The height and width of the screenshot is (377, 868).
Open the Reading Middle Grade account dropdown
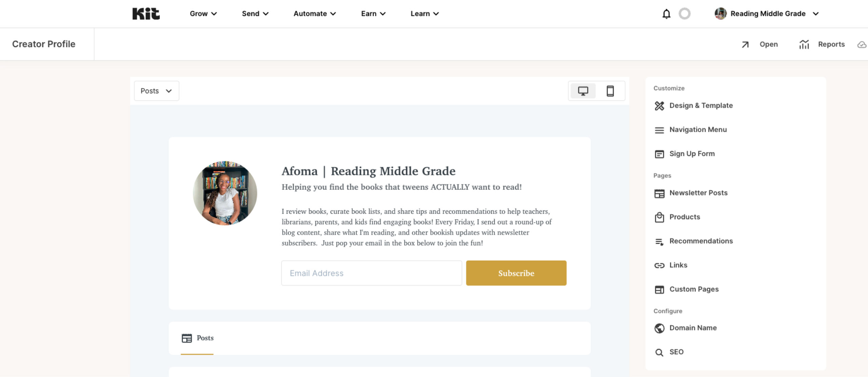[x=767, y=14]
